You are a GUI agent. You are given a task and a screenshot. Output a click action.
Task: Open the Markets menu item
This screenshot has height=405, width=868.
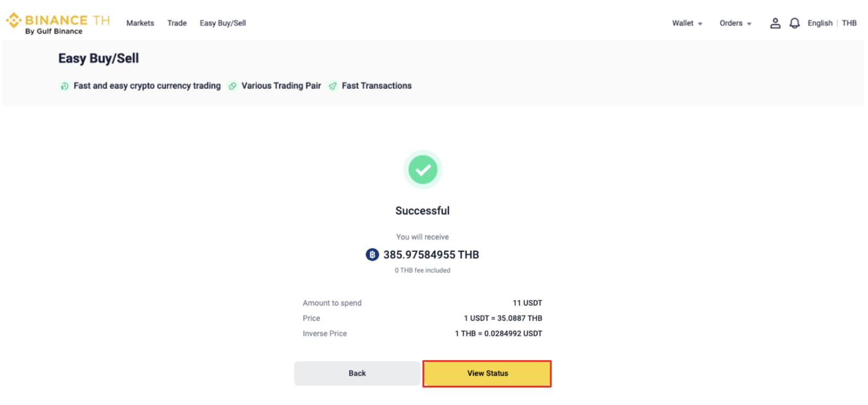click(140, 23)
